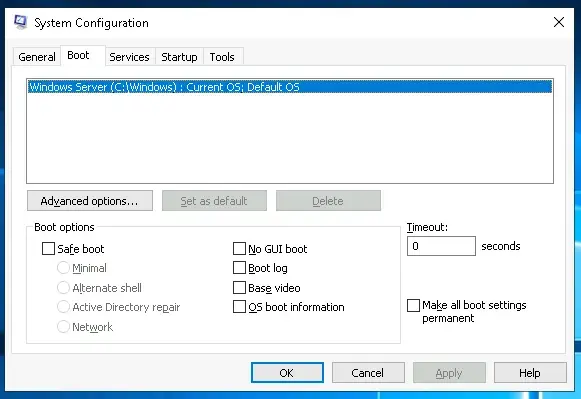The width and height of the screenshot is (581, 399).
Task: Open the Services tab
Action: click(129, 57)
